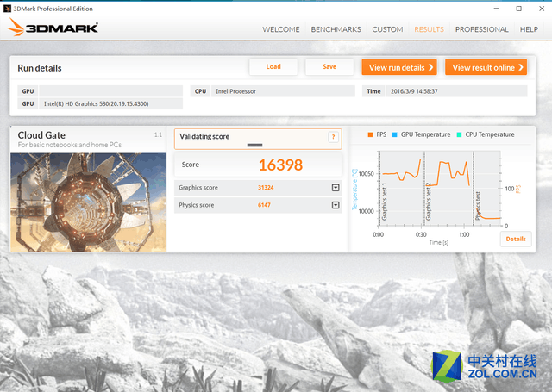
Task: Click the Validating score label
Action: point(204,136)
